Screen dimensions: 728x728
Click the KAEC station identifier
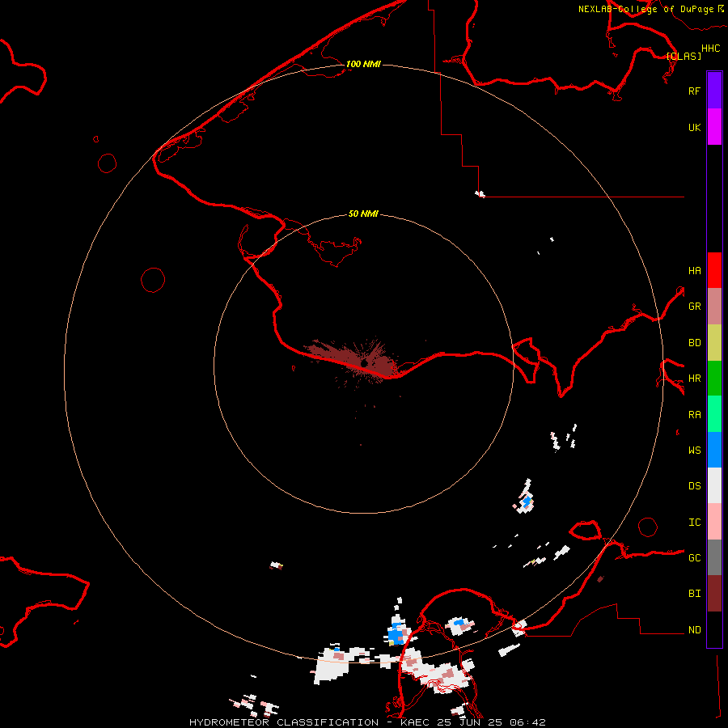coord(415,722)
